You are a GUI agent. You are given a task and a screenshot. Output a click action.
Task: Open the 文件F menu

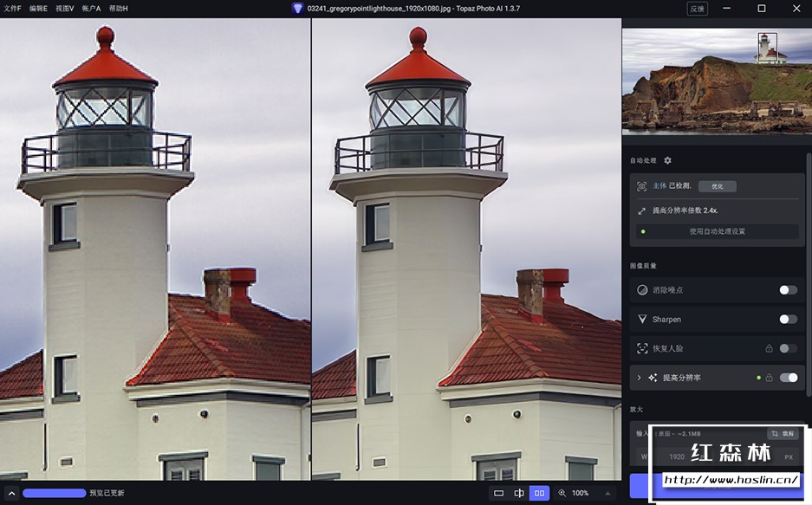click(x=12, y=9)
